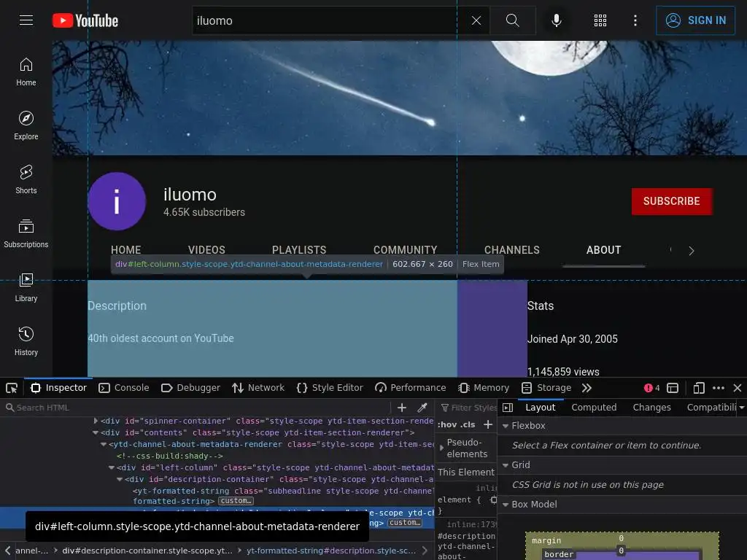Collapse the Box Model section
Viewport: 747px width, 560px height.
tap(506, 505)
